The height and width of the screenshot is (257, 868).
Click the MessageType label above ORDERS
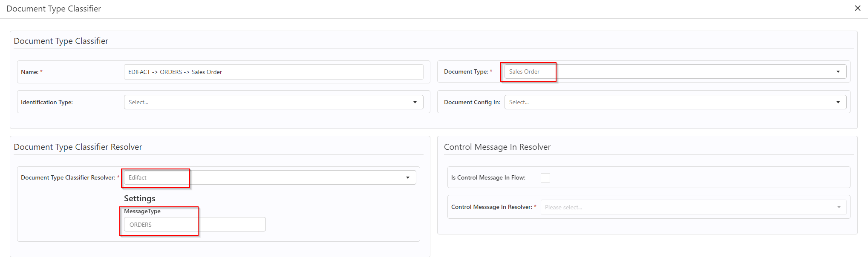[142, 211]
